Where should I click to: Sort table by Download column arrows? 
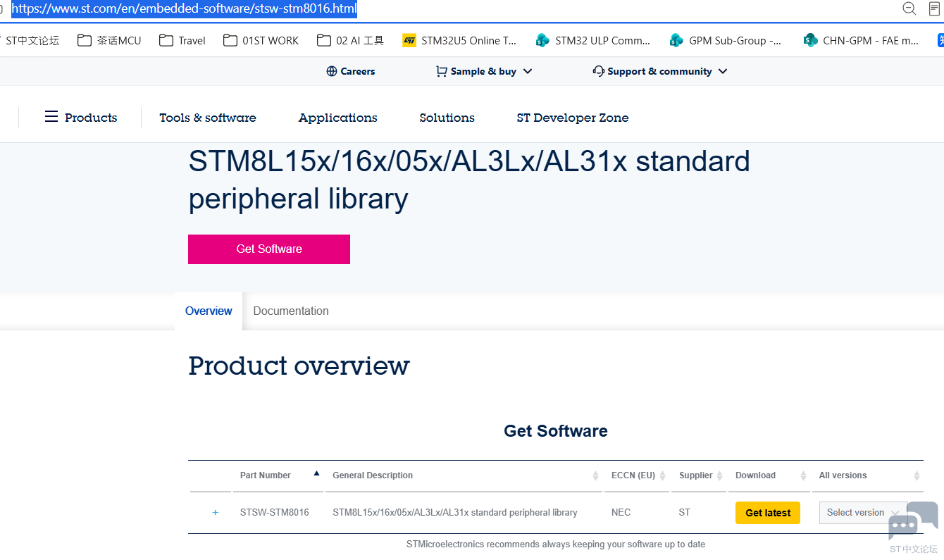(x=803, y=475)
